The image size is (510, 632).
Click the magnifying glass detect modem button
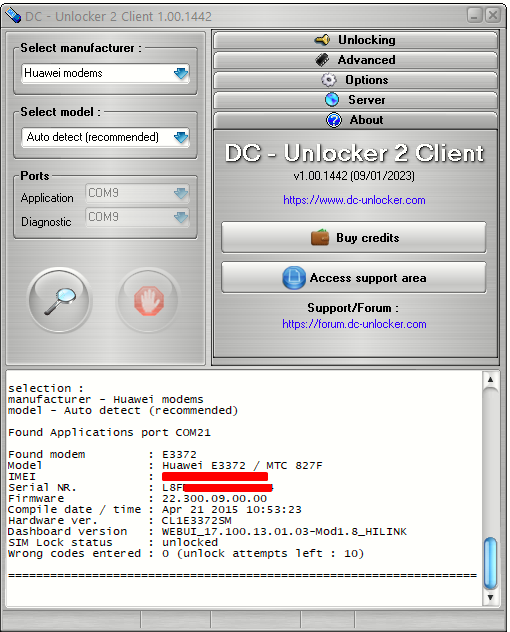[x=60, y=300]
